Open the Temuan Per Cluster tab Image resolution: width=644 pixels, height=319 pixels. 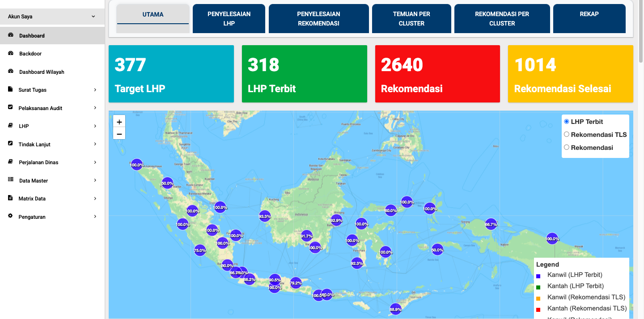coord(411,19)
